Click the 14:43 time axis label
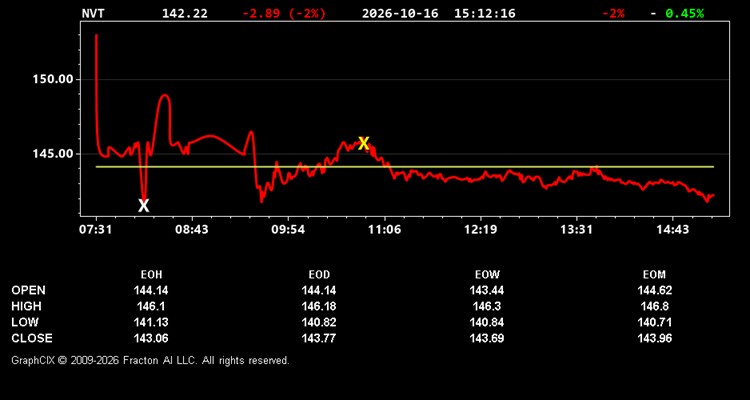 pos(673,230)
